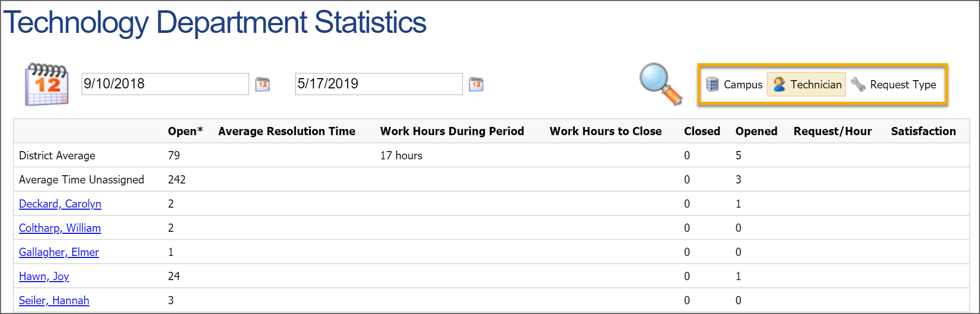This screenshot has width=980, height=314.
Task: Open Hawn, Joy technician link
Action: (x=44, y=276)
